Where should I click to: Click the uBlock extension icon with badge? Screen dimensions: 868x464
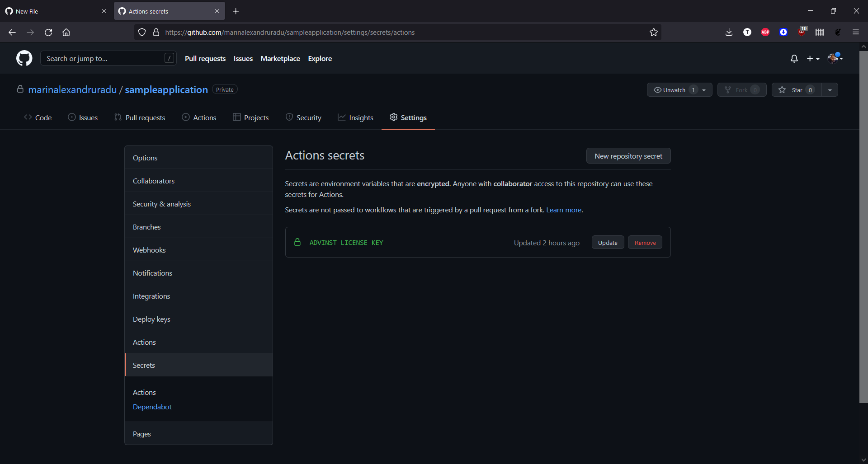pyautogui.click(x=802, y=31)
